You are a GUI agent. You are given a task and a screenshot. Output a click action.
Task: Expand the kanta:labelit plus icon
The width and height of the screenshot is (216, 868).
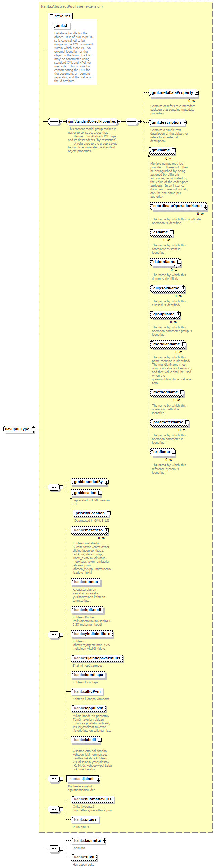[x=100, y=740]
